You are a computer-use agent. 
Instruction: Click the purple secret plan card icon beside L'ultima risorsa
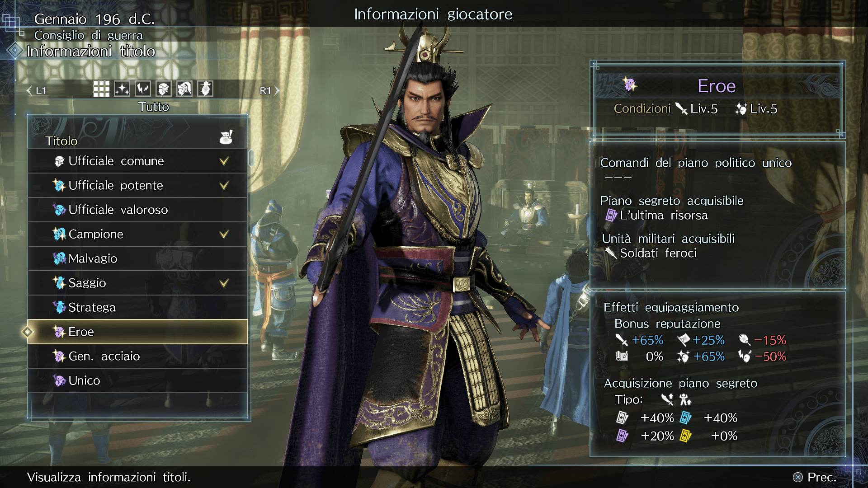611,215
